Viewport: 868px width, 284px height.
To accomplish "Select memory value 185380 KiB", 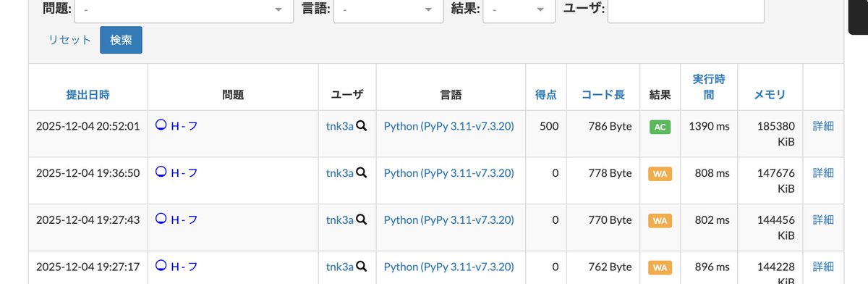I will tap(776, 134).
